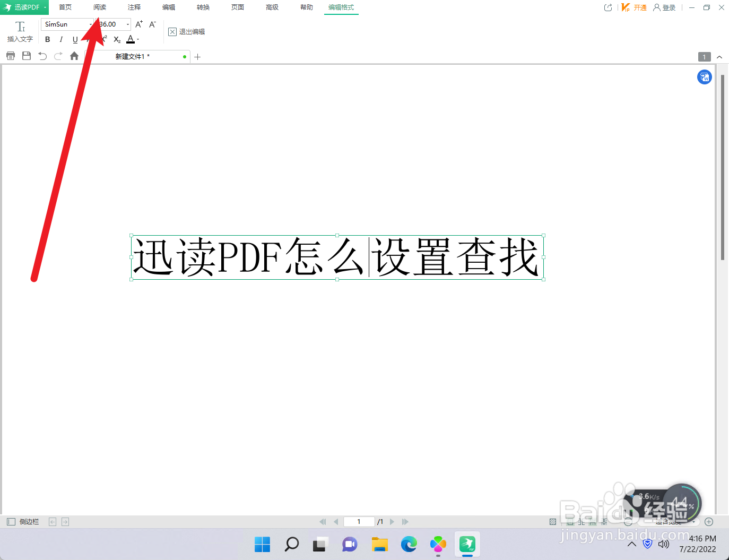The height and width of the screenshot is (560, 729).
Task: Expand the font color dropdown arrow
Action: click(x=138, y=40)
